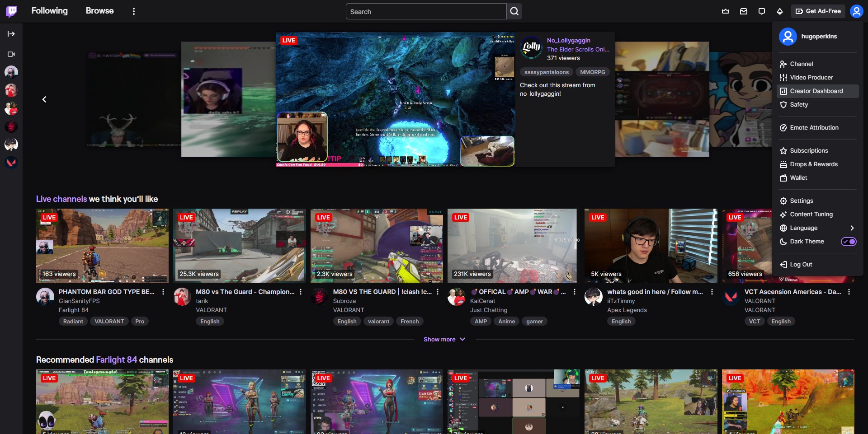The height and width of the screenshot is (434, 868).
Task: Click the Anime tag under KaiCenat
Action: 507,322
